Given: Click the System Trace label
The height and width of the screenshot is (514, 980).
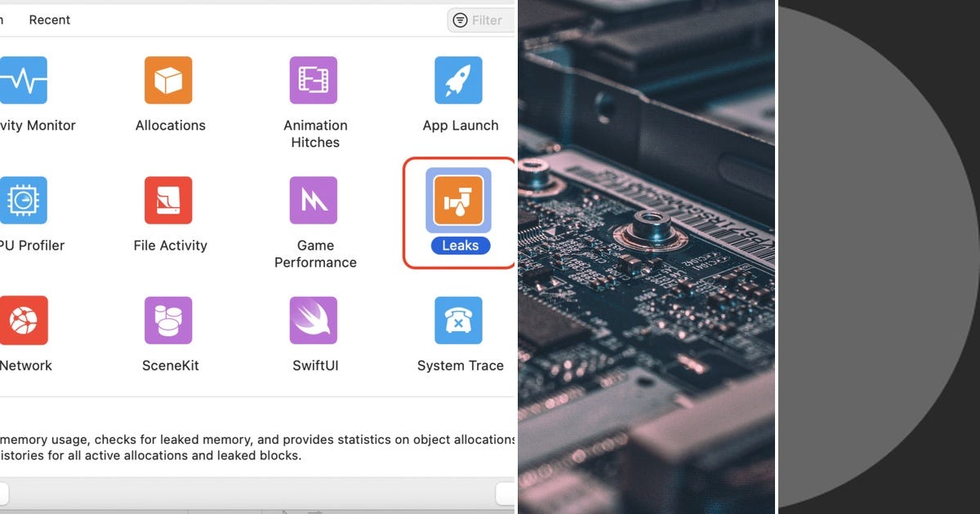Looking at the screenshot, I should [x=459, y=365].
